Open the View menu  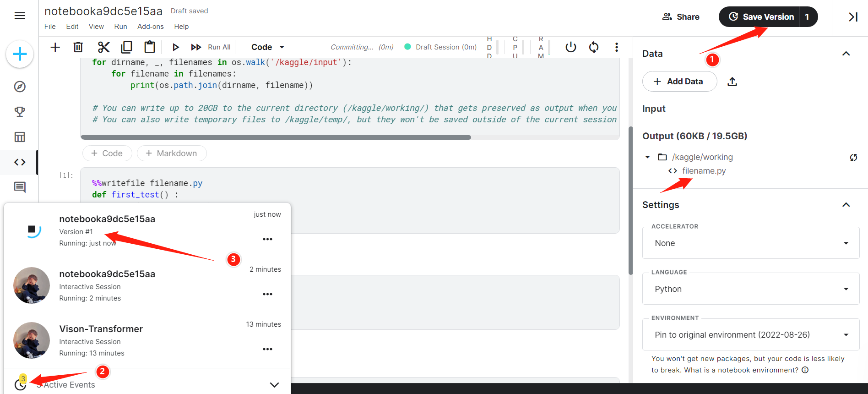[96, 27]
